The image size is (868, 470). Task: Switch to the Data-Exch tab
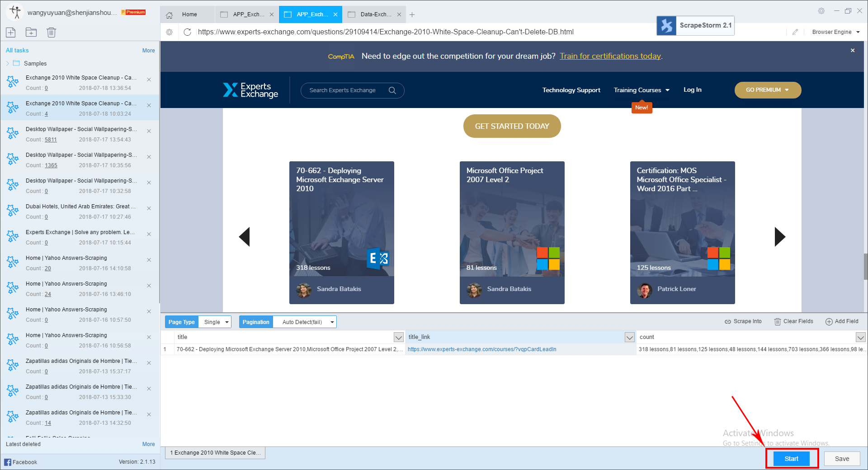click(374, 14)
